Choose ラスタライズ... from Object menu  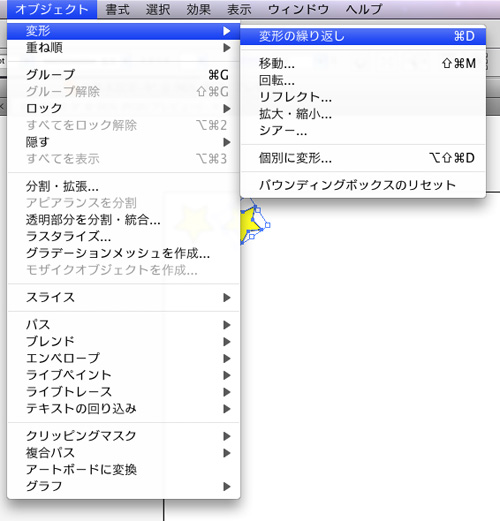(x=123, y=236)
